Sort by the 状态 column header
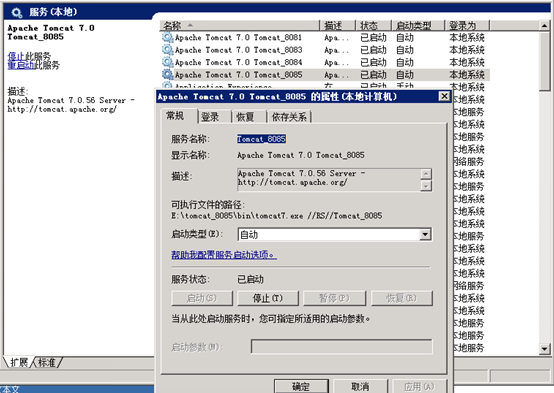Screen dimensions: 554x393 click(x=373, y=25)
